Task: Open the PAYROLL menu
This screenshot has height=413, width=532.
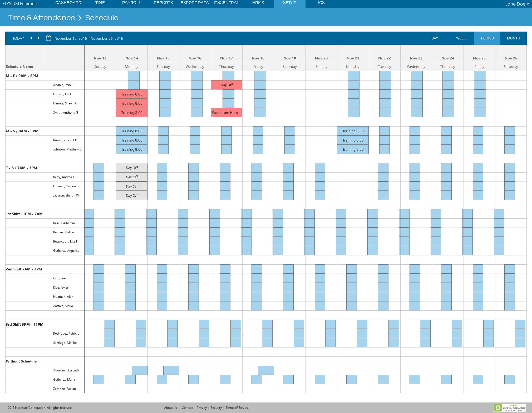Action: [x=131, y=3]
